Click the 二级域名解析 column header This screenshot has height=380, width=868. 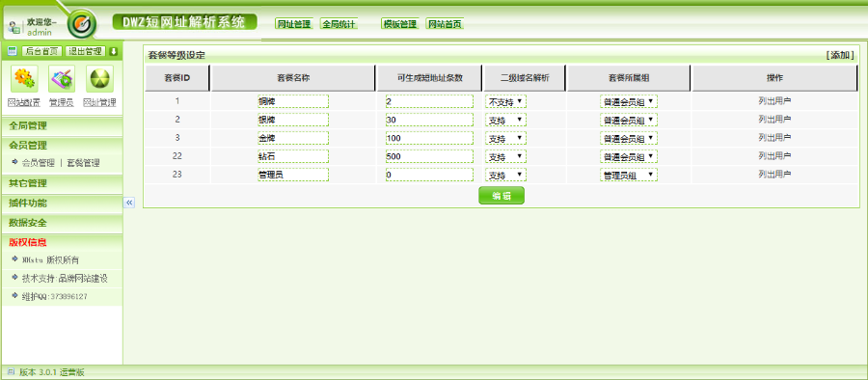point(525,78)
